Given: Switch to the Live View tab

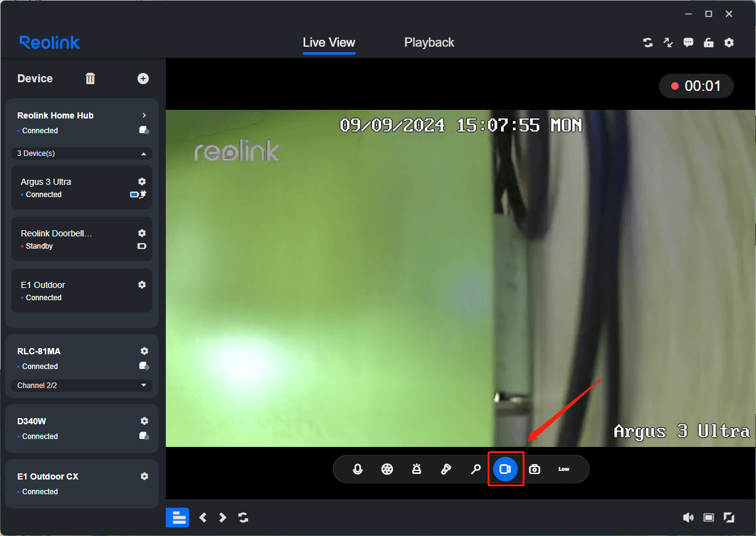Looking at the screenshot, I should (x=329, y=42).
